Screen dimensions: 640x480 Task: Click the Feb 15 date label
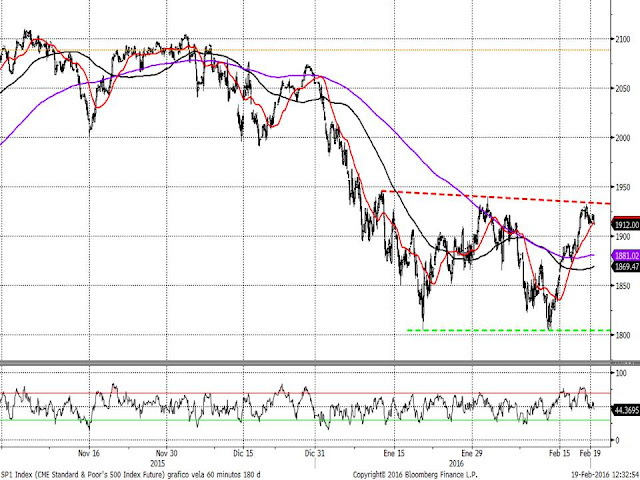tap(560, 453)
